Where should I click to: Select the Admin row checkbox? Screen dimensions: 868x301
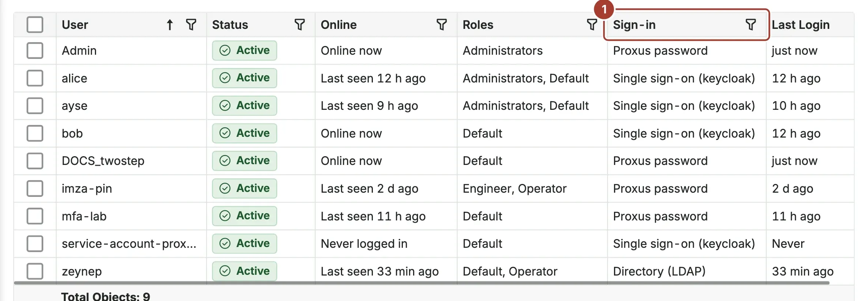[x=35, y=51]
